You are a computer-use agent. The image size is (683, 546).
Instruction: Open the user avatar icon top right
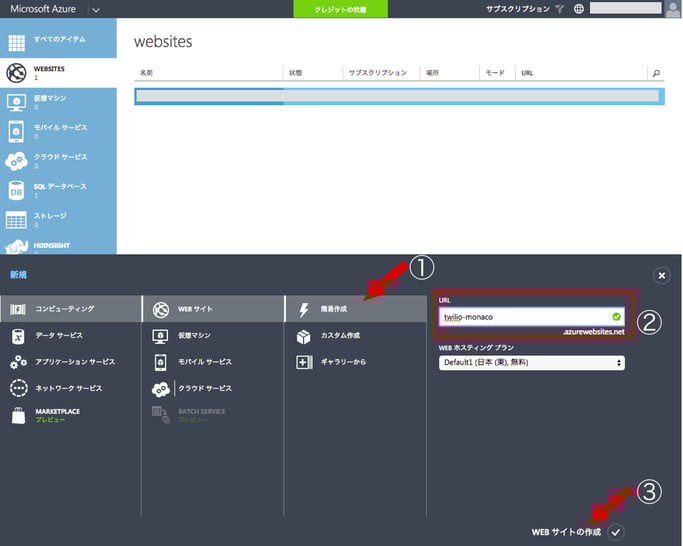(x=673, y=9)
